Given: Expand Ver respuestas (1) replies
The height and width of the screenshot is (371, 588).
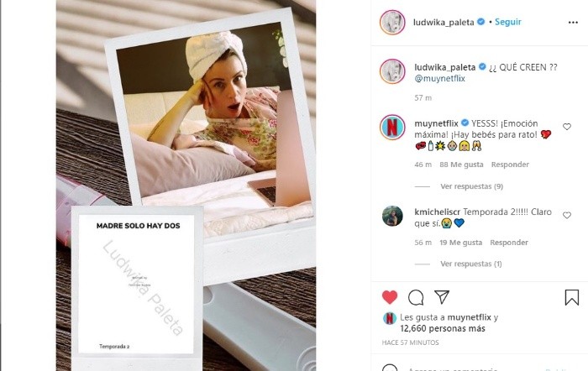Looking at the screenshot, I should click(x=471, y=264).
